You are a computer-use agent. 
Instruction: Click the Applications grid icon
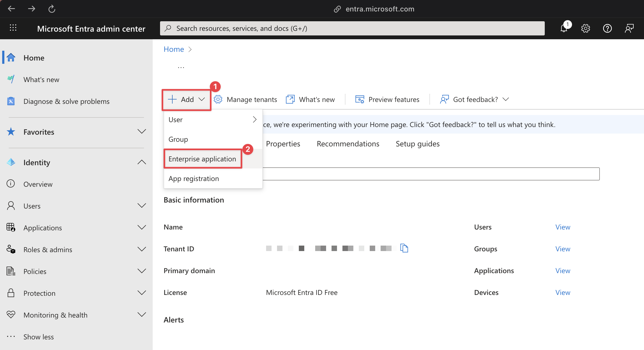point(11,227)
